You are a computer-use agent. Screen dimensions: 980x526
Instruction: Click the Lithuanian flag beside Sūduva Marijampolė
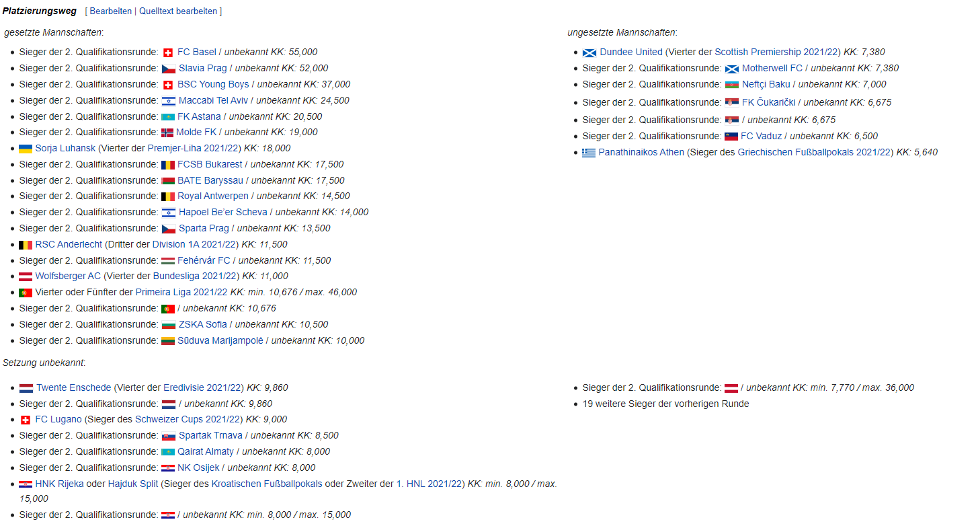pos(168,341)
